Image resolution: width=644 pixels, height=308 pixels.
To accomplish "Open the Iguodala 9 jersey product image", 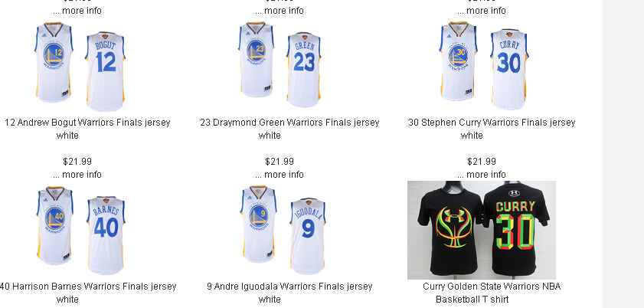I will click(x=283, y=231).
